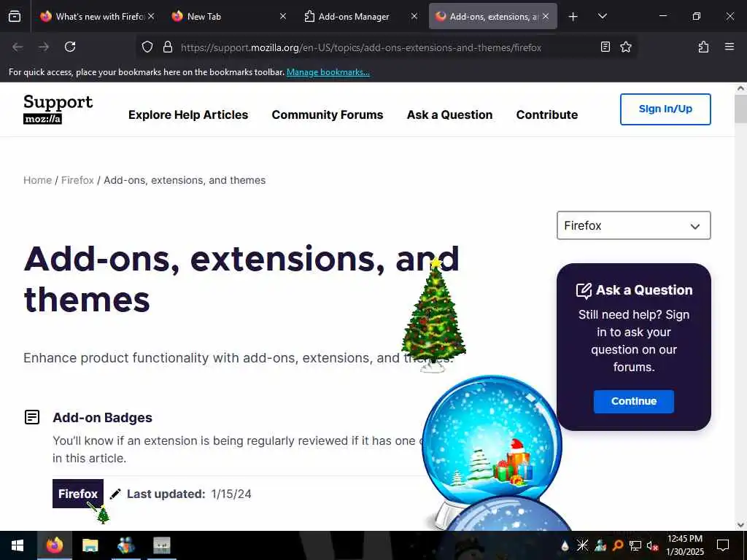747x560 pixels.
Task: Click the people figures taskbar icon
Action: coord(125,545)
